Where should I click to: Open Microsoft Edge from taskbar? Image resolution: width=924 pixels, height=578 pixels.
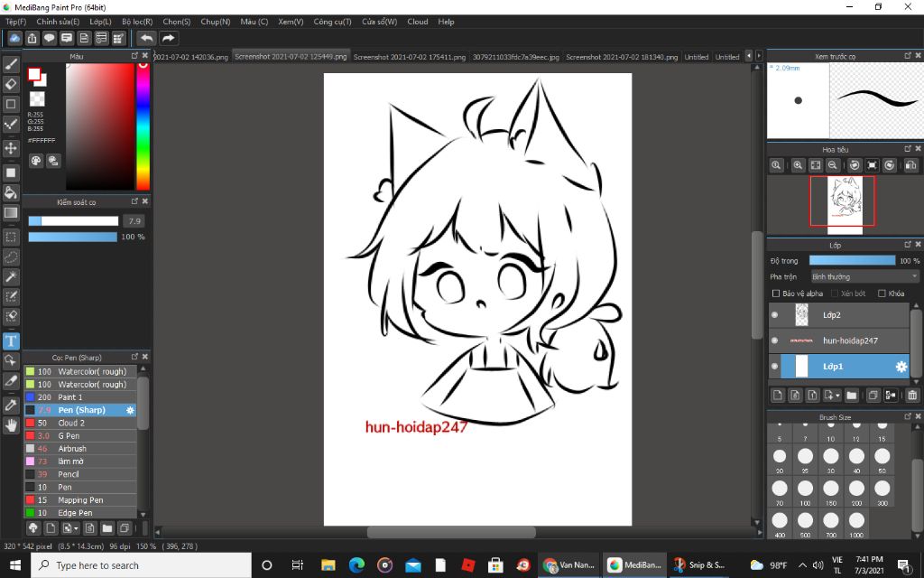coord(356,565)
